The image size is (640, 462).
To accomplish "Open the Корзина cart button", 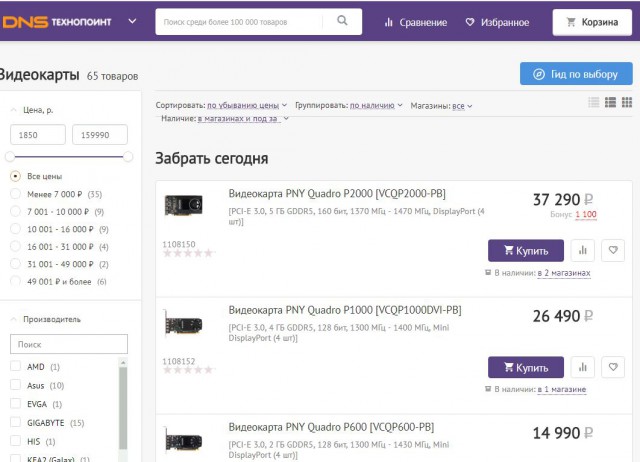I will 592,22.
